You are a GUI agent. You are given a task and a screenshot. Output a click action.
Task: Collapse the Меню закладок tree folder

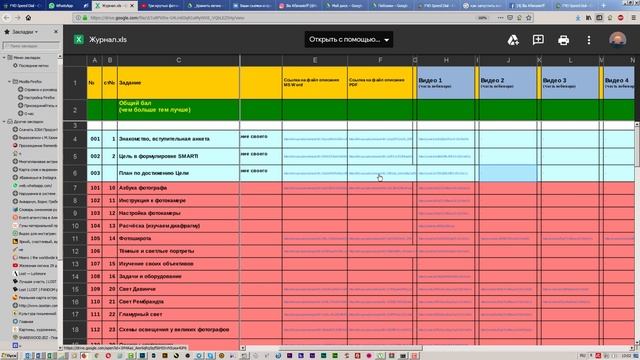[4, 58]
